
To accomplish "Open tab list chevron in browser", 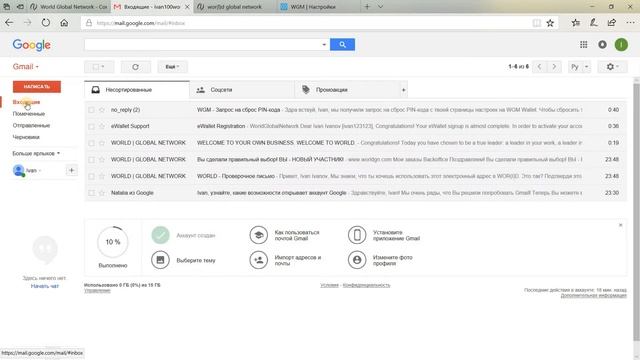I will click(380, 7).
